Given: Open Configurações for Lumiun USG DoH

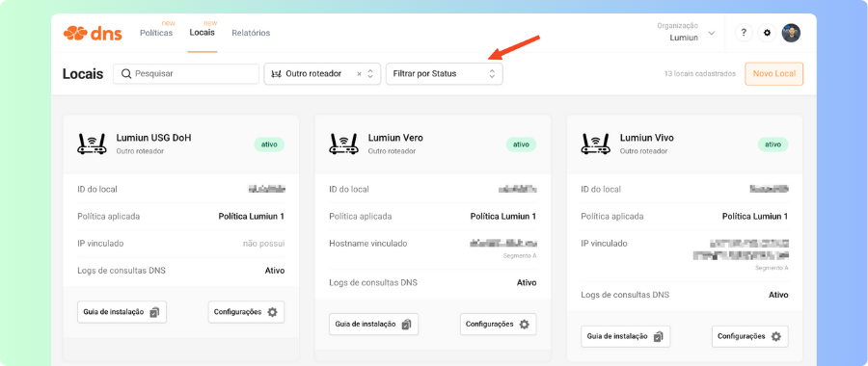Looking at the screenshot, I should 246,312.
